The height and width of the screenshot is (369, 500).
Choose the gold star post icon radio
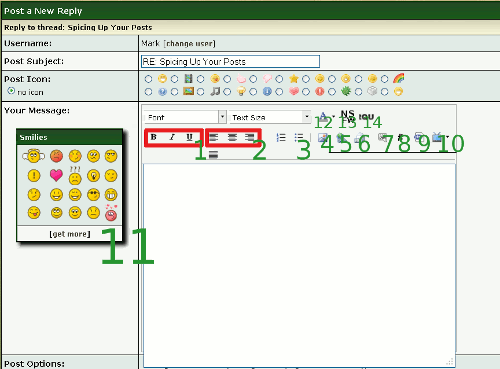(x=279, y=79)
